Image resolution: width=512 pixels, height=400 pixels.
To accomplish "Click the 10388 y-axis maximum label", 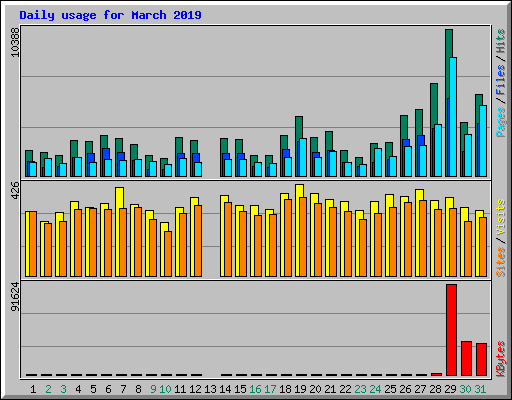I will [15, 42].
